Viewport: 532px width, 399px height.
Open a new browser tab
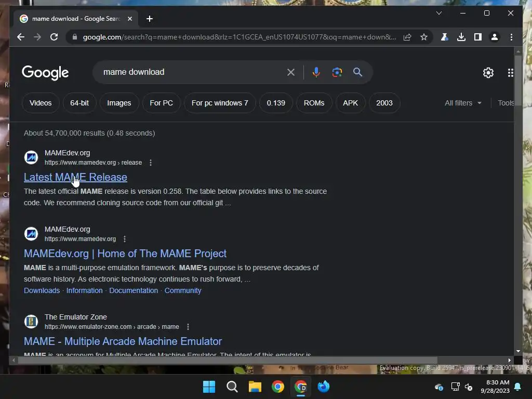[x=150, y=19]
